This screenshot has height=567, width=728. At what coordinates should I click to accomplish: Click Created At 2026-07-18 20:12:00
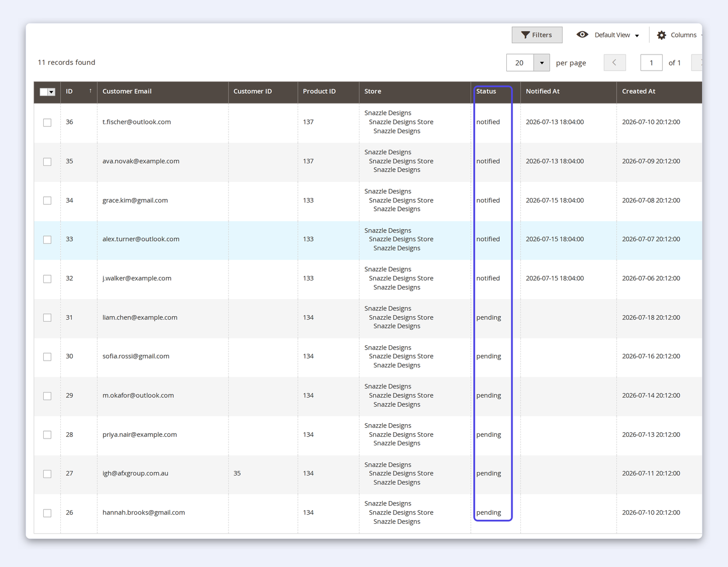click(651, 318)
